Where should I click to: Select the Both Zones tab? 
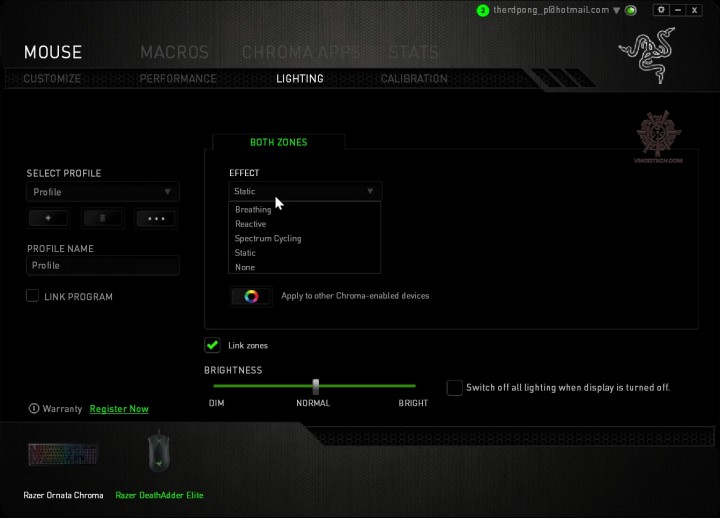coord(279,142)
